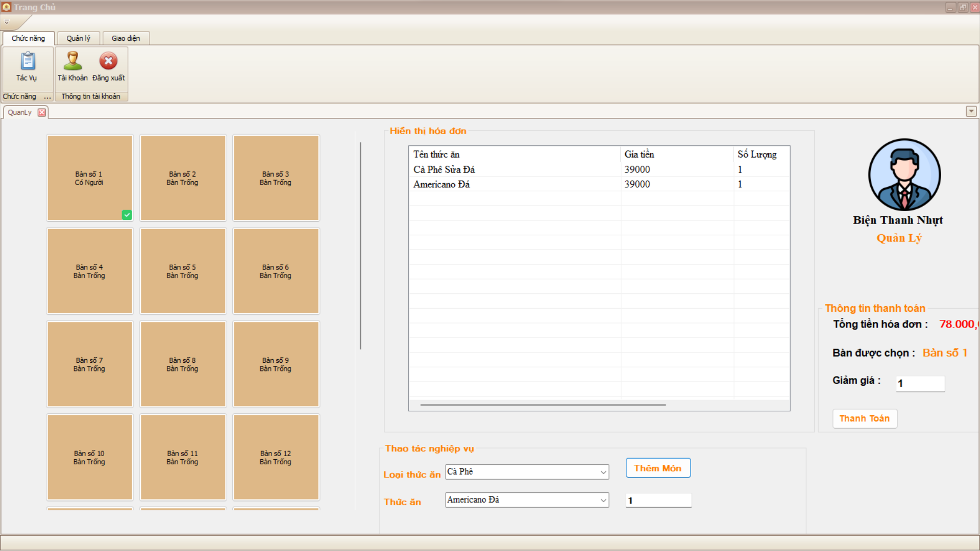This screenshot has height=551, width=980.
Task: Expand the Chức năng group launcher dots
Action: pyautogui.click(x=47, y=97)
